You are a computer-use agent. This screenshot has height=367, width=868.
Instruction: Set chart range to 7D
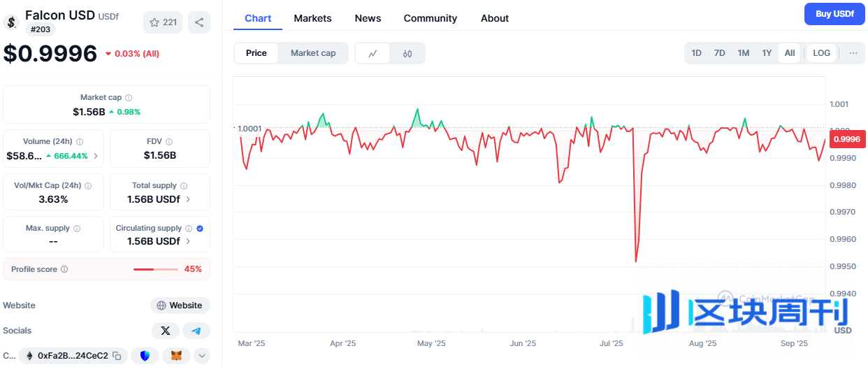pos(720,53)
